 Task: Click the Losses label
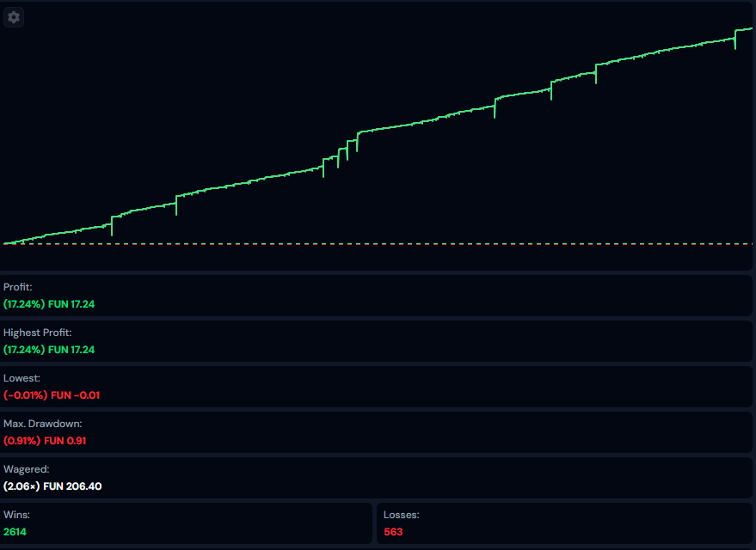tap(401, 515)
